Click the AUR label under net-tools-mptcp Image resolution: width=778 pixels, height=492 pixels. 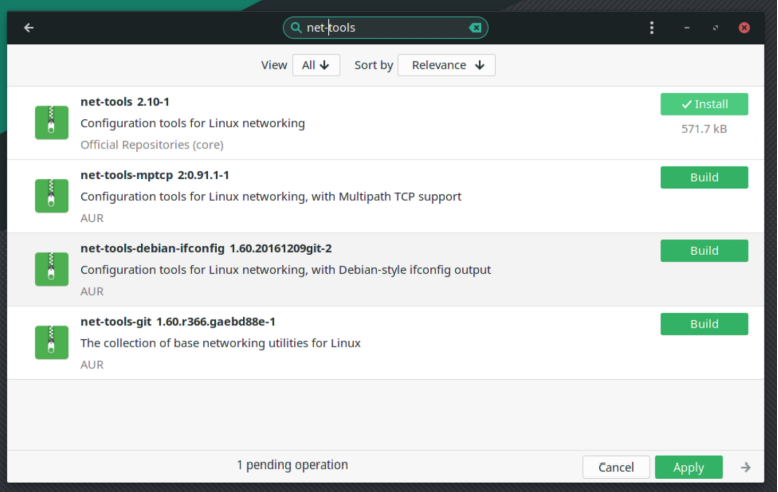click(92, 218)
